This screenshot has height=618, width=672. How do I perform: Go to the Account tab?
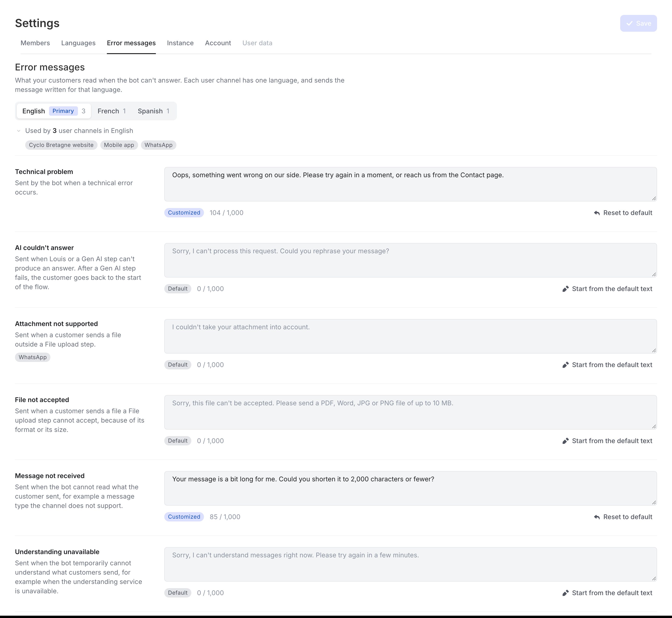218,43
